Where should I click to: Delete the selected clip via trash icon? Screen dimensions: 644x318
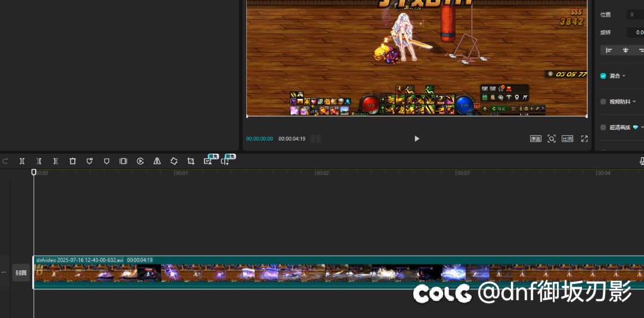point(73,161)
